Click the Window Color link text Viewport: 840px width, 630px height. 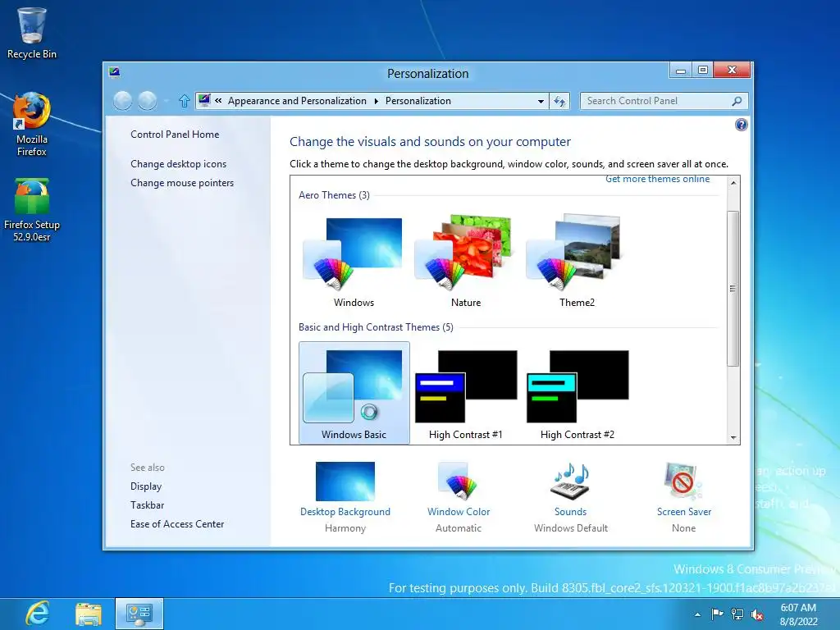pos(459,512)
